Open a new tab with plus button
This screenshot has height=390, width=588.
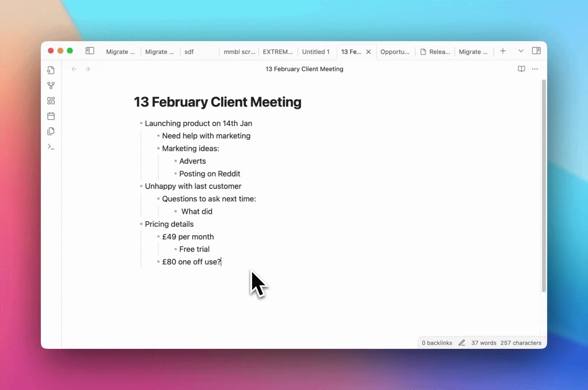[503, 51]
